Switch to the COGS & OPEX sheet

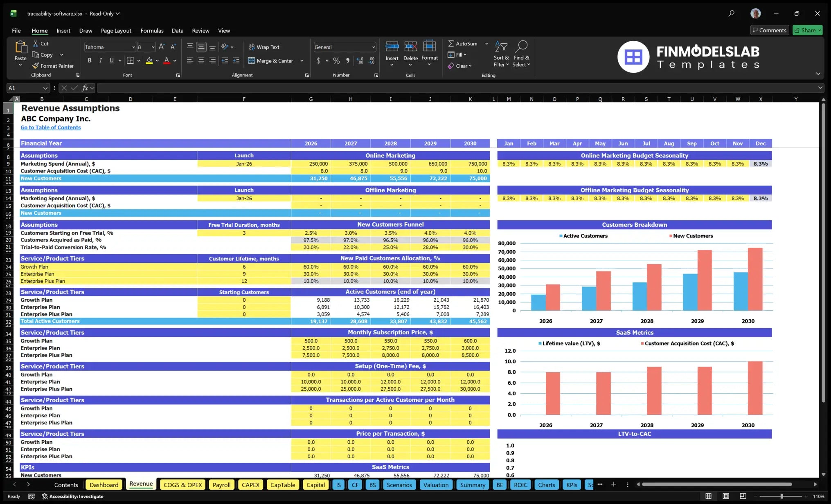[183, 485]
